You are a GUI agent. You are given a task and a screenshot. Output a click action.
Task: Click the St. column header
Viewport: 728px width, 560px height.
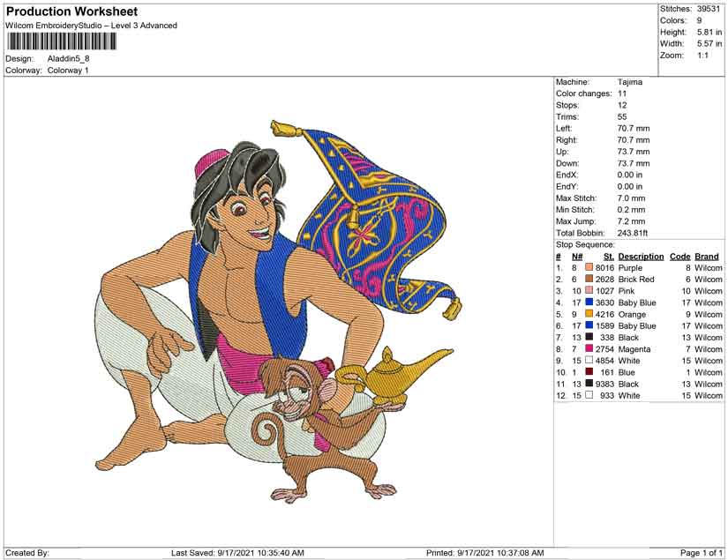[x=609, y=257]
